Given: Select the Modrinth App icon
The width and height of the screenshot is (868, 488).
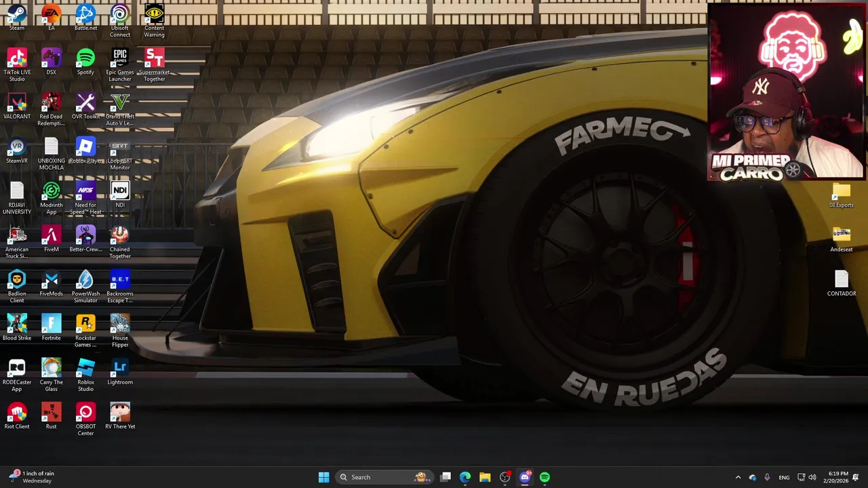Looking at the screenshot, I should pos(52,198).
